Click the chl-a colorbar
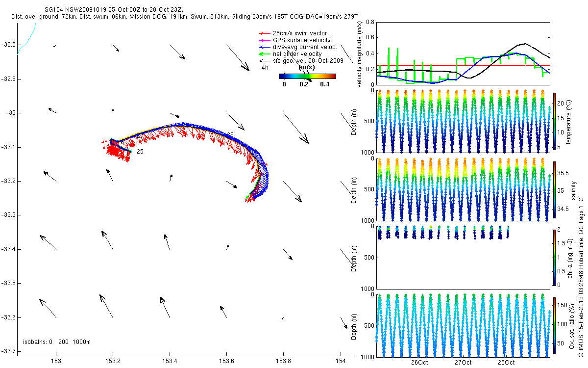This screenshot has height=368, width=588. coord(555,257)
